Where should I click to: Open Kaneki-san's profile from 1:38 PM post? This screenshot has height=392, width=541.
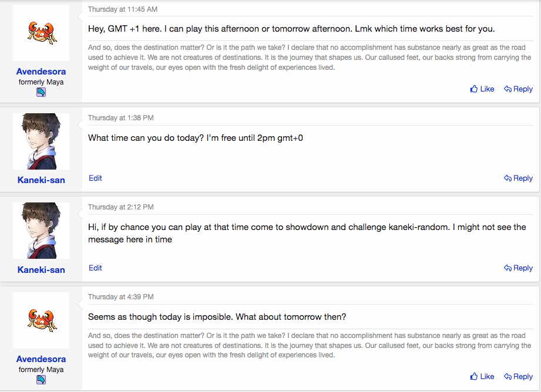41,180
